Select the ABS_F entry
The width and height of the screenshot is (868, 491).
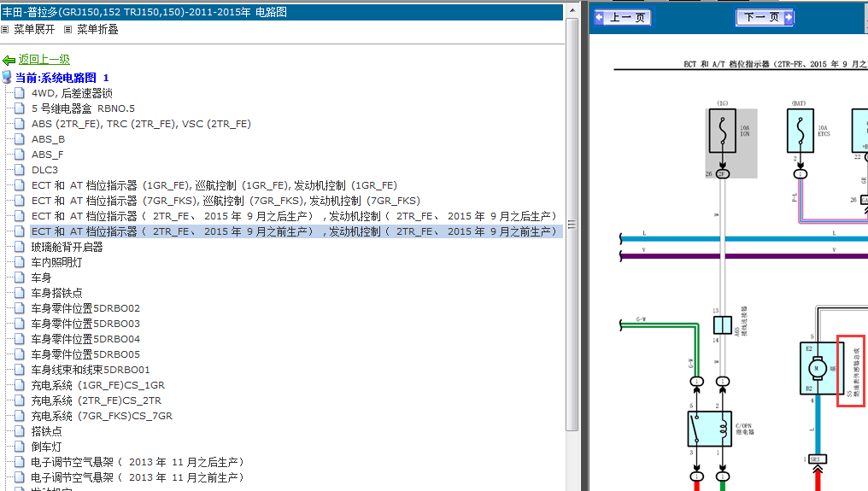[48, 155]
